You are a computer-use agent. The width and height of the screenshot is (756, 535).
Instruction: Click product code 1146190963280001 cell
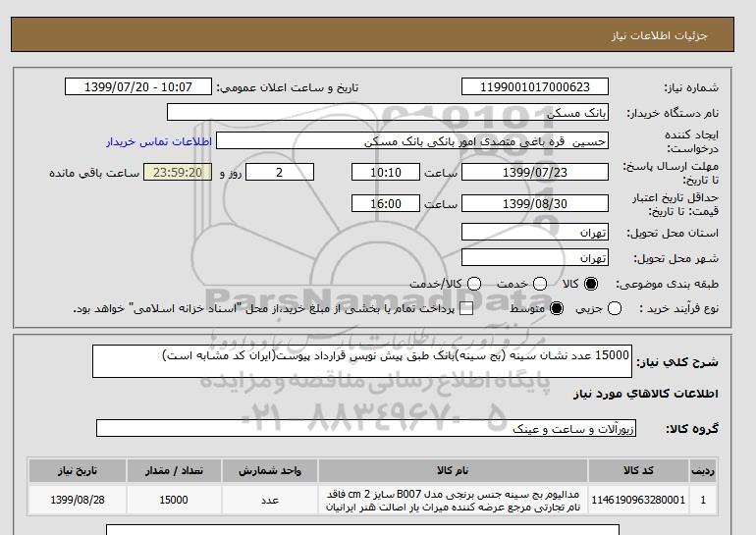(638, 501)
